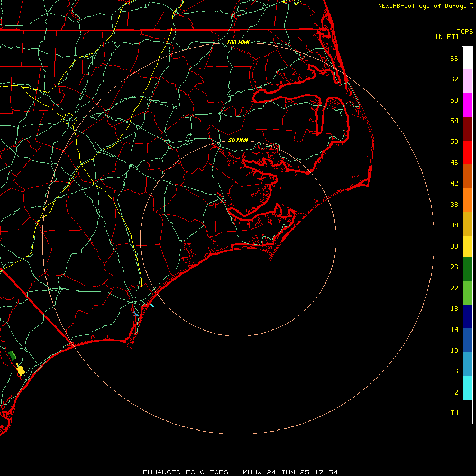Click the magenta legend swatch
This screenshot has height=476, width=476.
[x=467, y=105]
